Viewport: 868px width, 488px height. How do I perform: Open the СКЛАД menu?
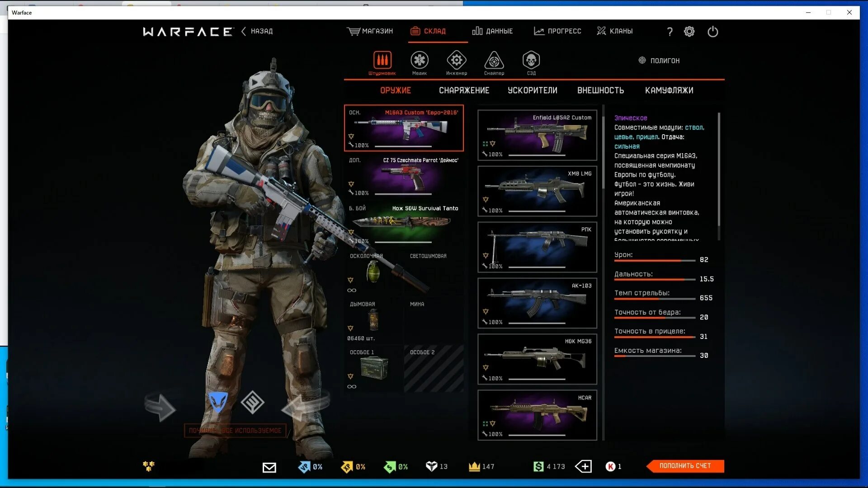coord(428,31)
